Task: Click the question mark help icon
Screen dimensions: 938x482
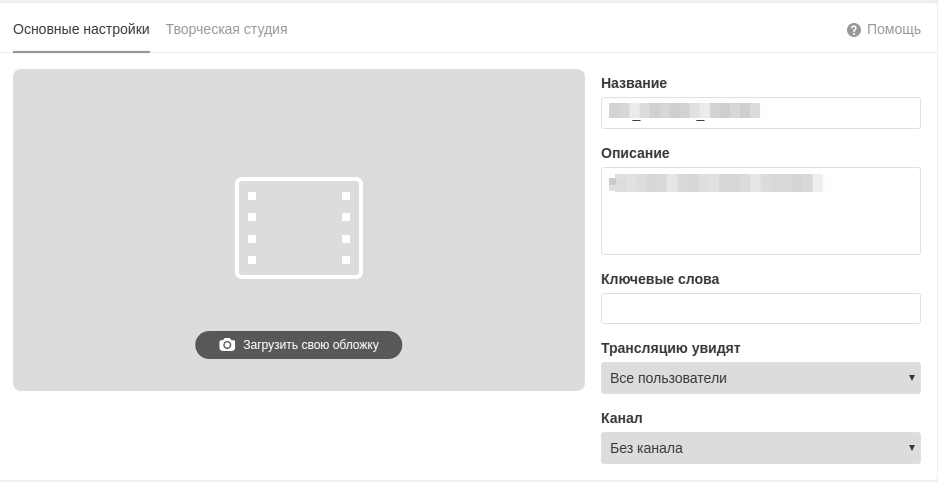Action: 853,30
